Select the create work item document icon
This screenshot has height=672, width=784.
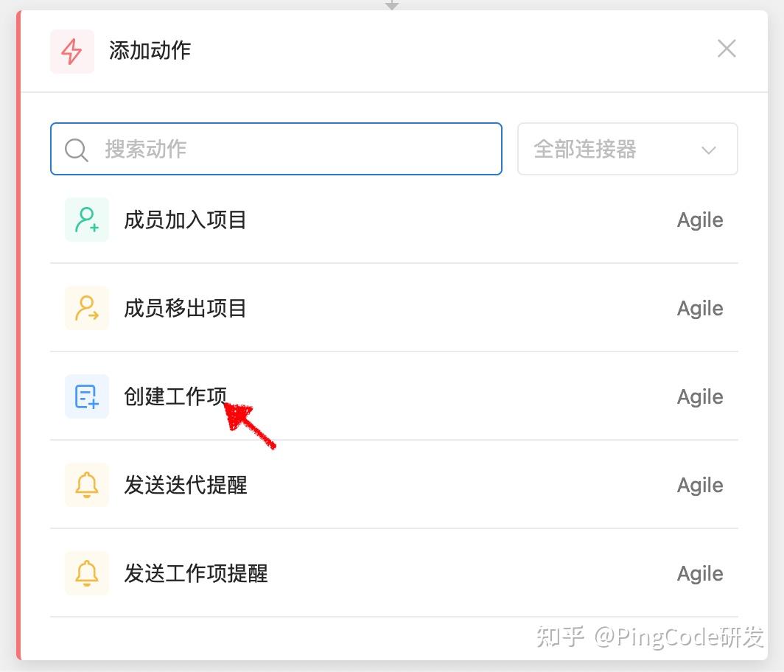(86, 396)
